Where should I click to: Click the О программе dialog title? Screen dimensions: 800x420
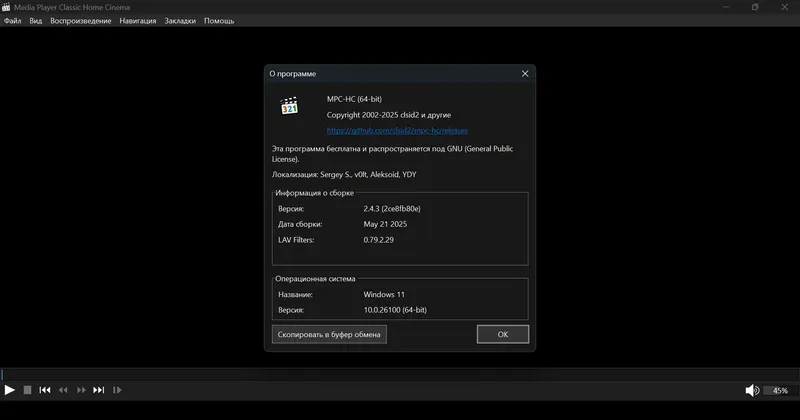[x=293, y=73]
